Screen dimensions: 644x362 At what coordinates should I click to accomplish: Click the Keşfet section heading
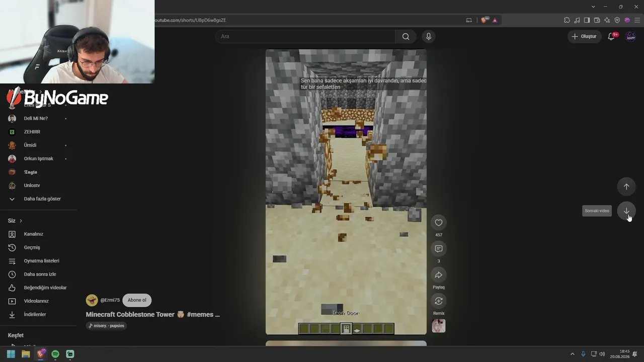click(x=16, y=335)
